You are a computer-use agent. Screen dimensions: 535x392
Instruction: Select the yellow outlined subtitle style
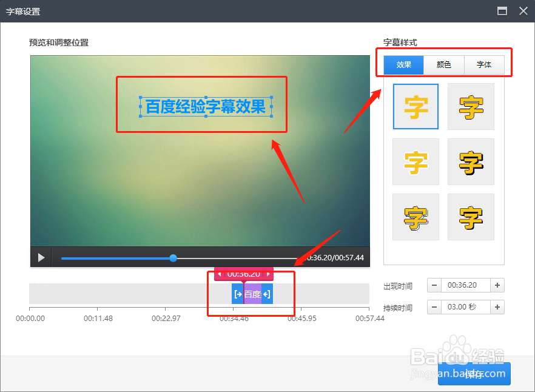471,106
